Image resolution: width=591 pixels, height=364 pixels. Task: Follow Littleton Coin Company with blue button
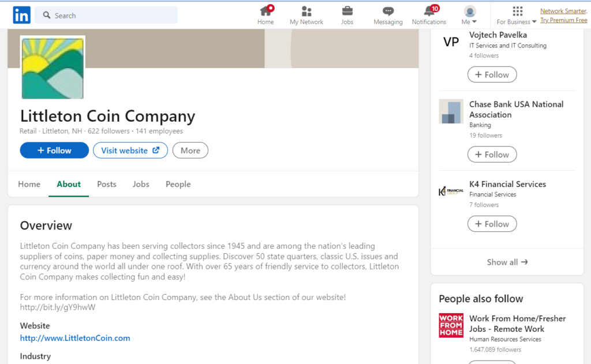coord(54,151)
